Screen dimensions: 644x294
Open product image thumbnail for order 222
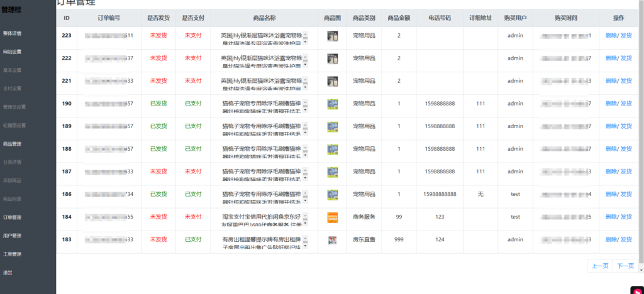point(332,58)
